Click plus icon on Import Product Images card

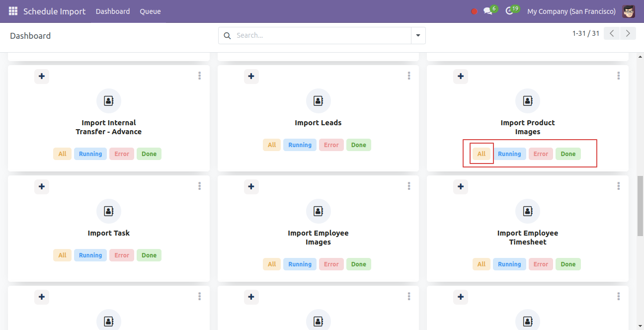(461, 76)
